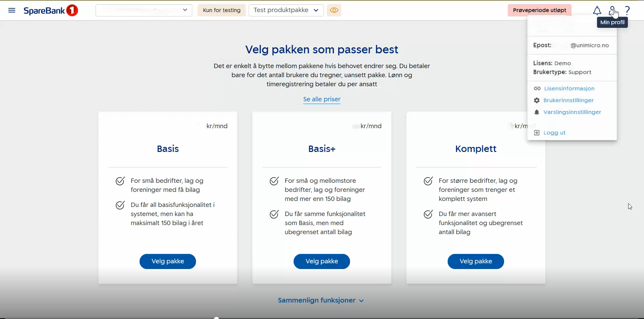Screen dimensions: 644x319
Task: Select Varslingsinnstillinger in profile menu
Action: (572, 112)
